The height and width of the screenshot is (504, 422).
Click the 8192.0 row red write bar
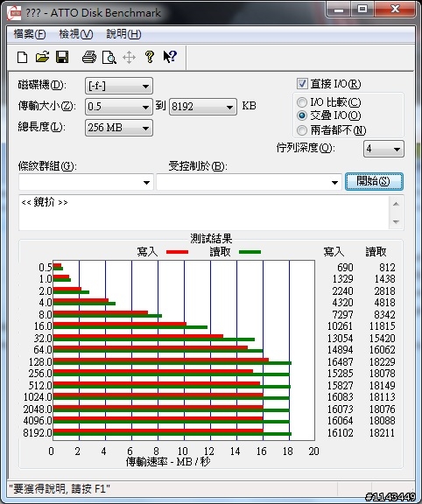(x=158, y=430)
